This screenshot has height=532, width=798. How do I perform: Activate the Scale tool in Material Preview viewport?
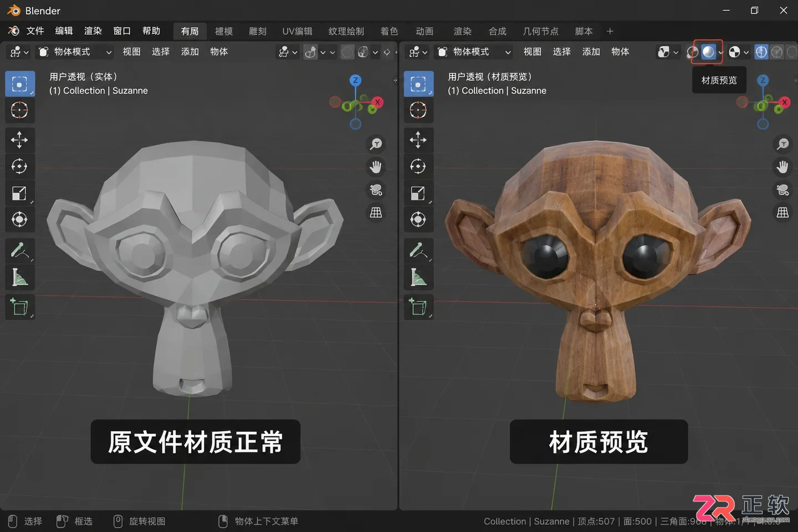(x=418, y=193)
